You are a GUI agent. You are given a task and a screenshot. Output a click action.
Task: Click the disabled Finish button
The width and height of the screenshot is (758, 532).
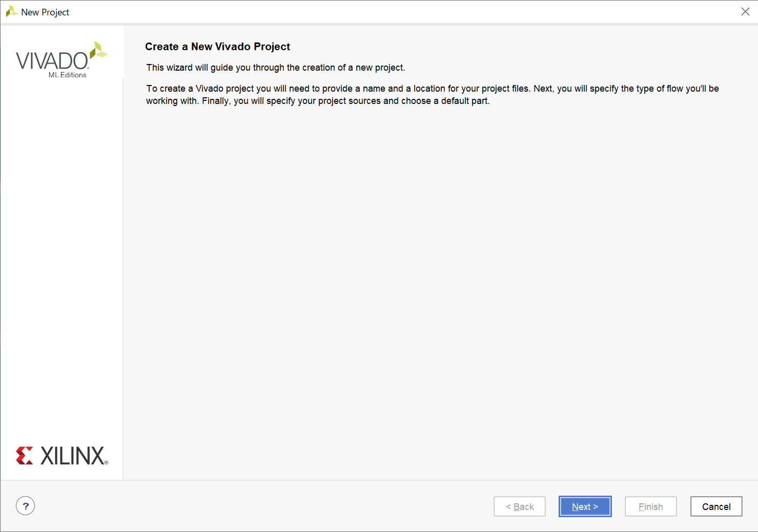point(650,506)
